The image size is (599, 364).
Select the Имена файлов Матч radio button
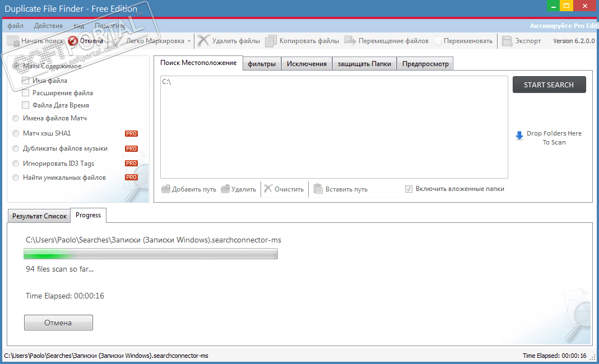[x=16, y=118]
